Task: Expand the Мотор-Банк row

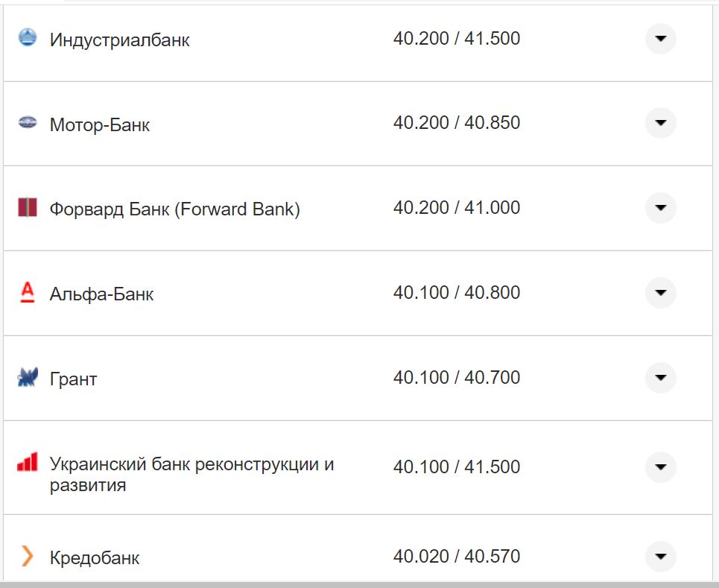Action: click(x=660, y=123)
